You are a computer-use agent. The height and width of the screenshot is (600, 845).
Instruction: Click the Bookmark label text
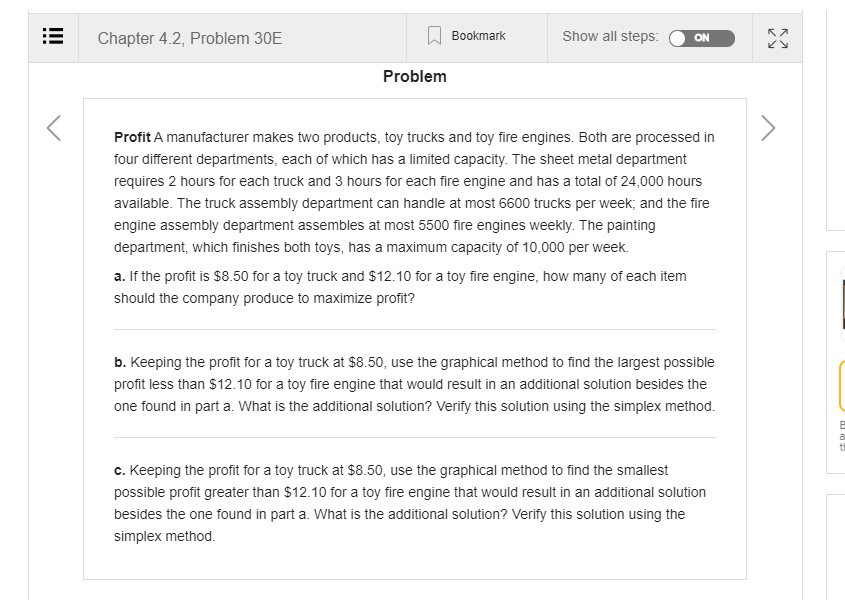[477, 36]
